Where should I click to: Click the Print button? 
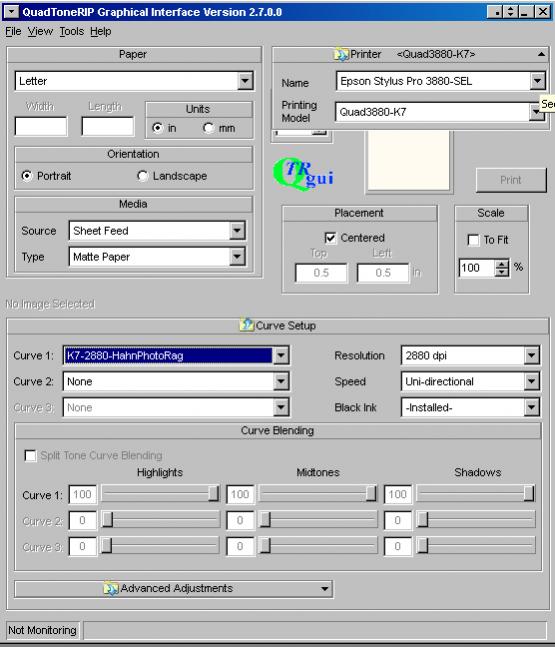[x=511, y=180]
